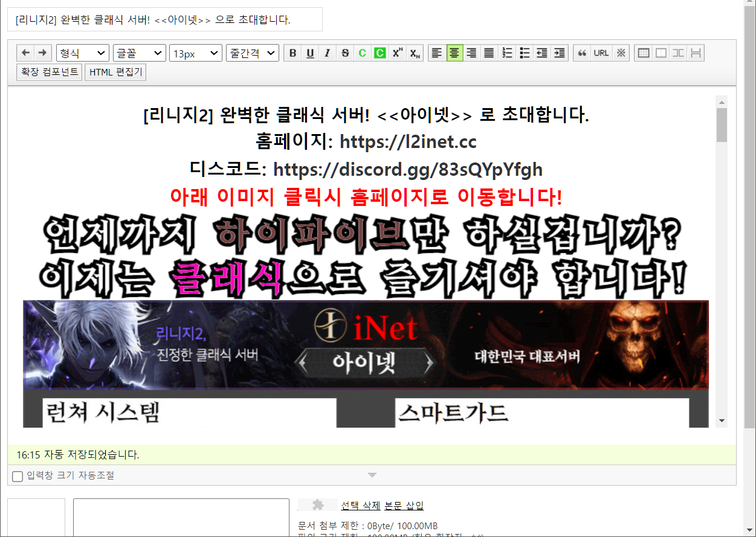Toggle strikethrough formatting (S)

(345, 53)
